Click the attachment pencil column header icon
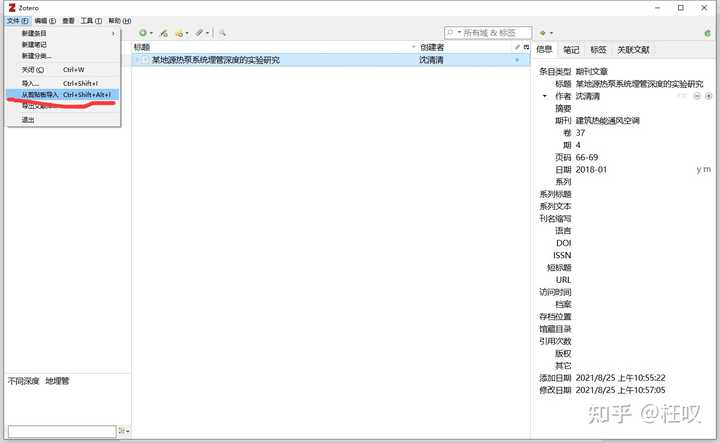The image size is (720, 443). (518, 47)
